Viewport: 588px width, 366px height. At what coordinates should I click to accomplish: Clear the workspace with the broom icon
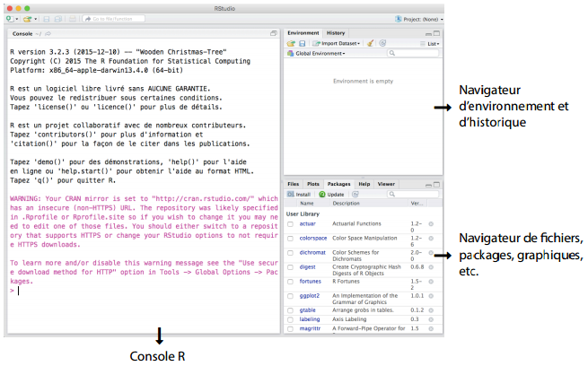click(x=371, y=42)
